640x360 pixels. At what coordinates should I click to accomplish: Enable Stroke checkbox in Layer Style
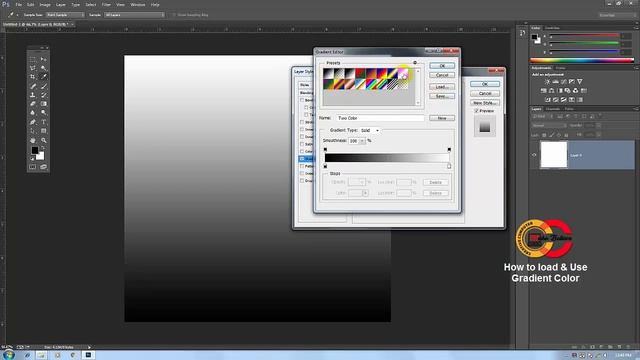click(x=302, y=122)
